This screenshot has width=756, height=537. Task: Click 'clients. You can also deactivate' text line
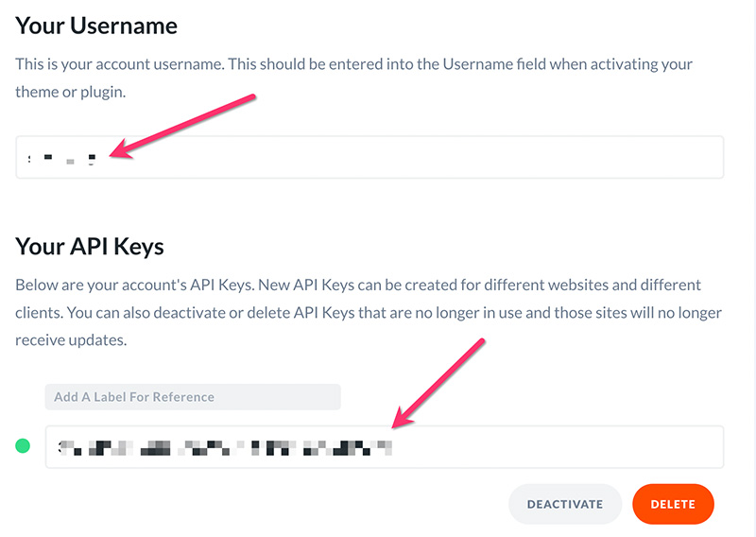pyautogui.click(x=369, y=312)
